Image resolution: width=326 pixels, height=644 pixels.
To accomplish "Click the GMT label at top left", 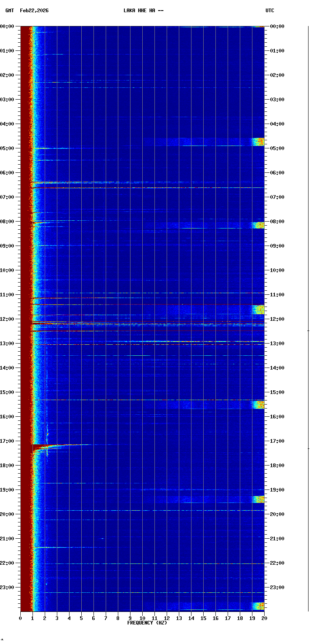I will tap(9, 11).
